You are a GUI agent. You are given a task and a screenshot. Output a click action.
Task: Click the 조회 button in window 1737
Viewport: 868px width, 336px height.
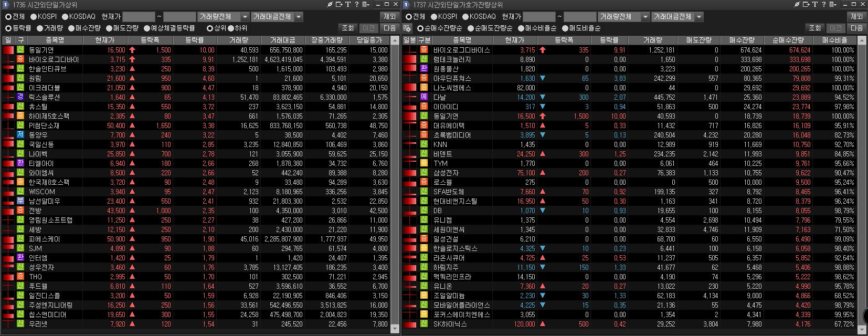(x=815, y=28)
